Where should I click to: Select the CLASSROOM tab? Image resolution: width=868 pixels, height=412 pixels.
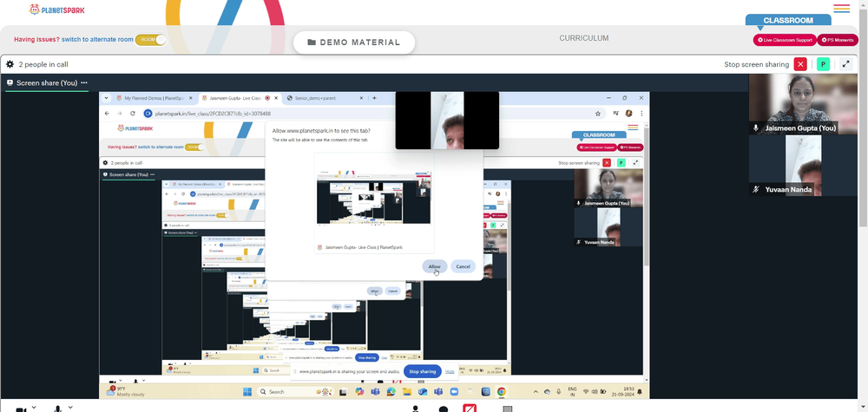(788, 21)
